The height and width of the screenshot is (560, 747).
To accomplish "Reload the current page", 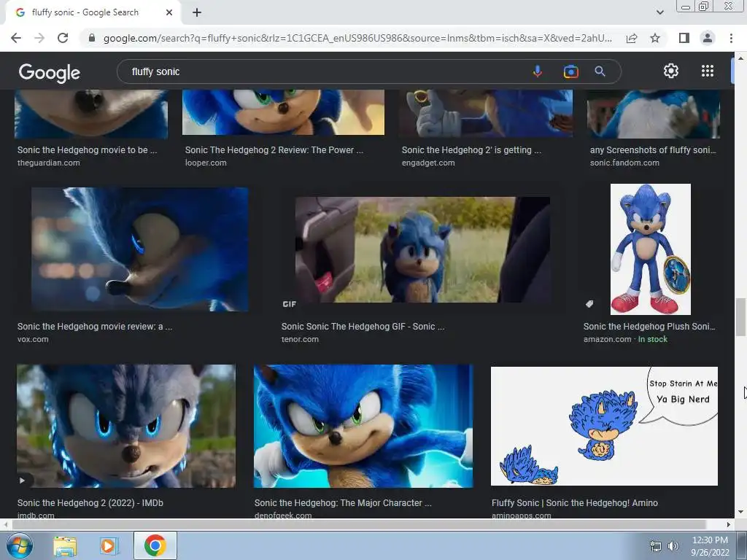I will click(x=63, y=38).
